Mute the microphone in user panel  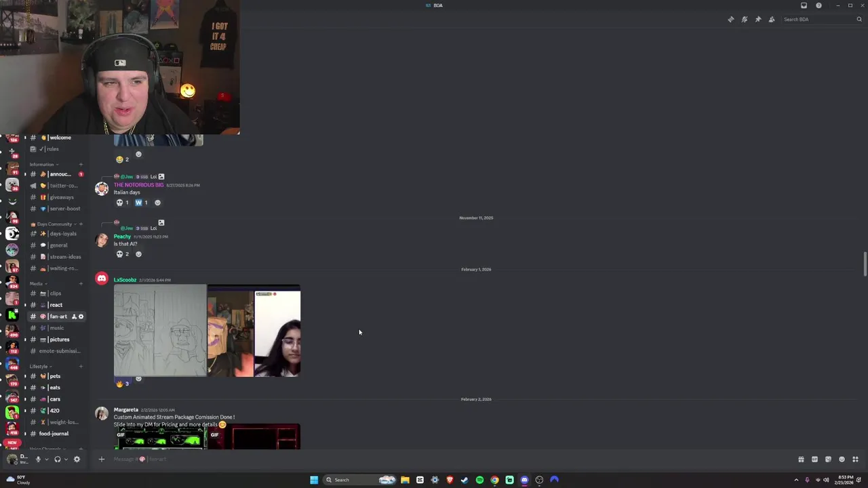click(x=38, y=459)
